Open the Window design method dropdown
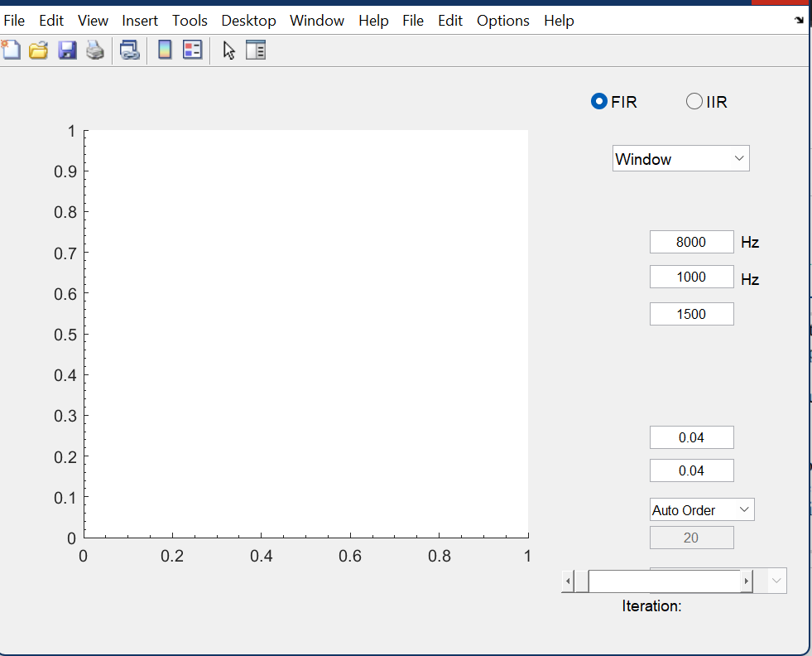The width and height of the screenshot is (812, 656). [680, 158]
